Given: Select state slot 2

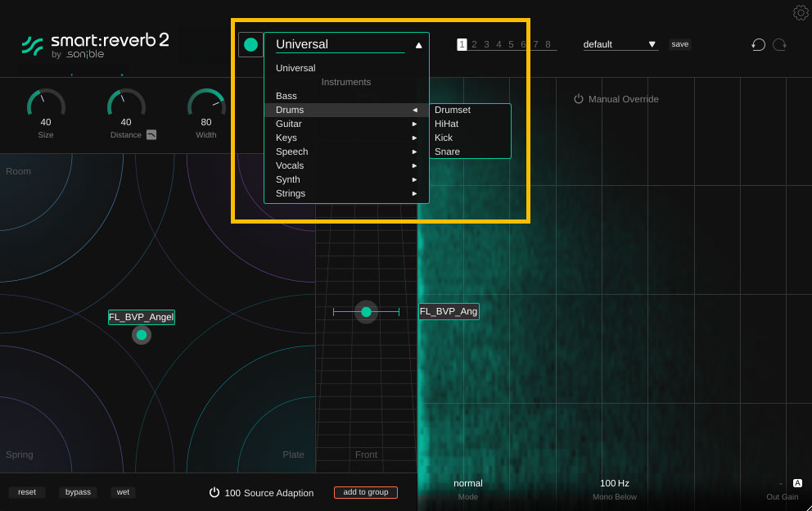Looking at the screenshot, I should pyautogui.click(x=474, y=44).
